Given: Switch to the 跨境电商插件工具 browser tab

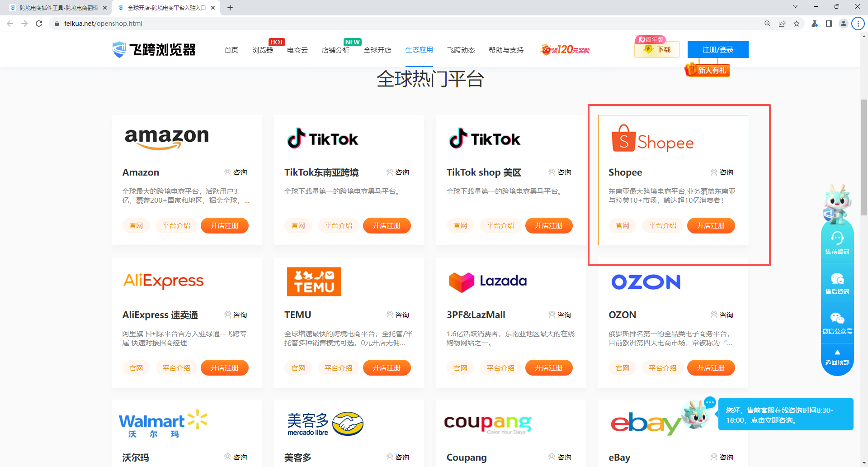Looking at the screenshot, I should pyautogui.click(x=58, y=8).
